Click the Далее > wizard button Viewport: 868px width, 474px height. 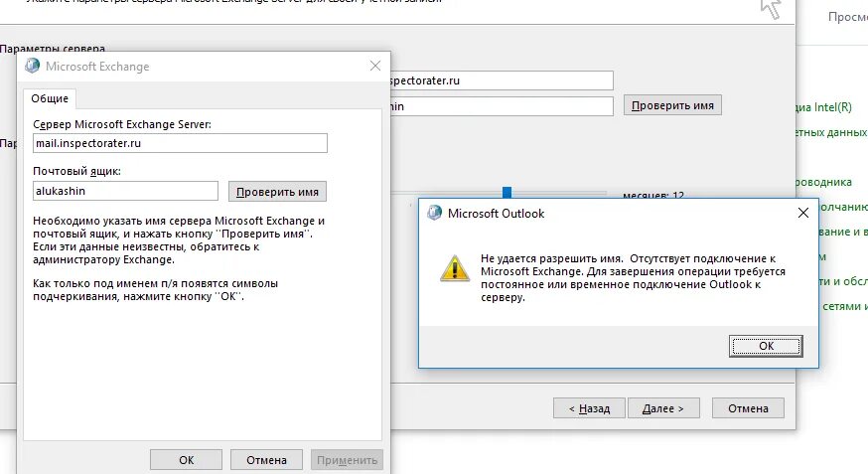tap(663, 408)
